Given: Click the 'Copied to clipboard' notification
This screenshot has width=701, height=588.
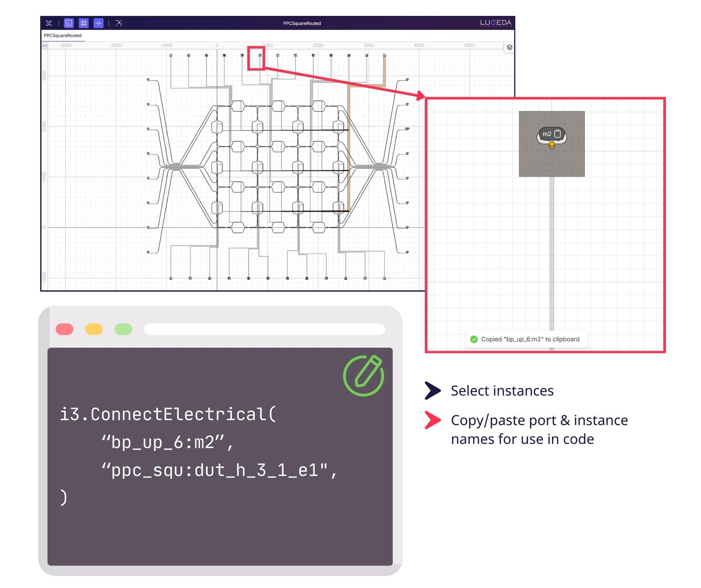Looking at the screenshot, I should pos(526,339).
